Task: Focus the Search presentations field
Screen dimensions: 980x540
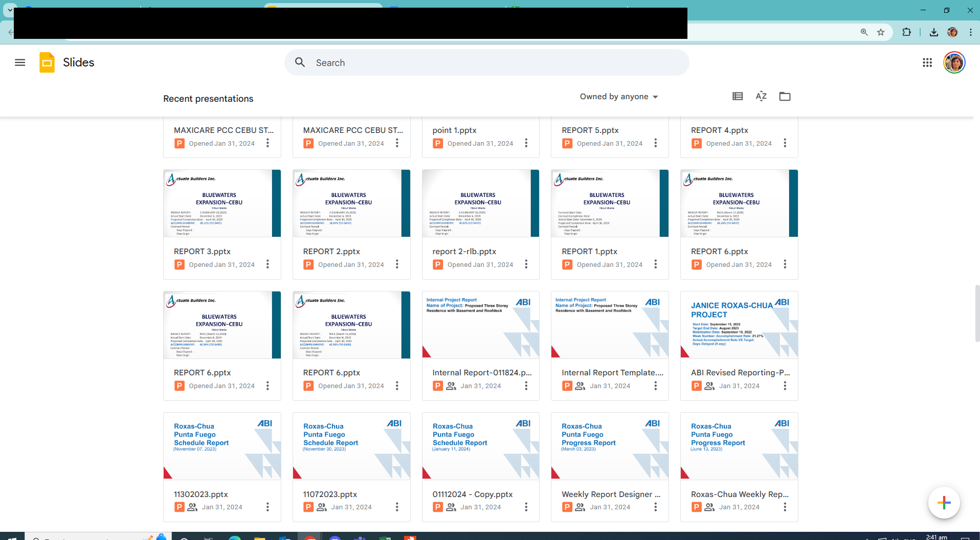Action: pyautogui.click(x=486, y=62)
